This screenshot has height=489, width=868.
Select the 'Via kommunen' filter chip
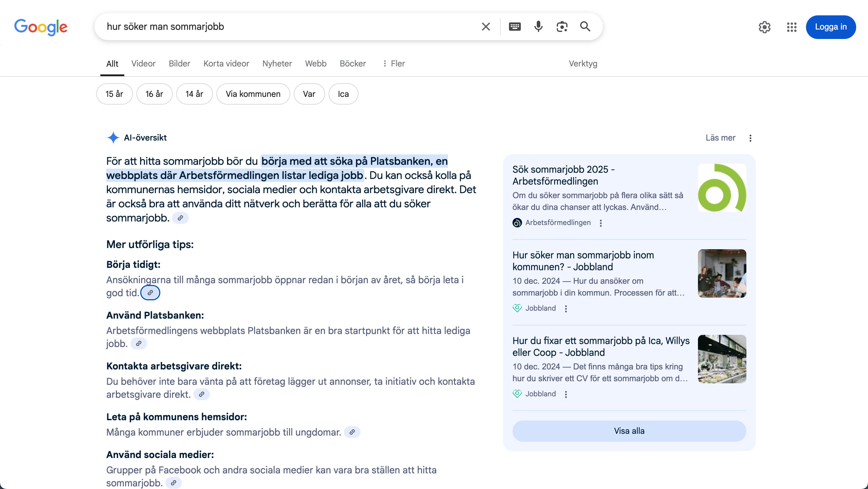coord(253,94)
